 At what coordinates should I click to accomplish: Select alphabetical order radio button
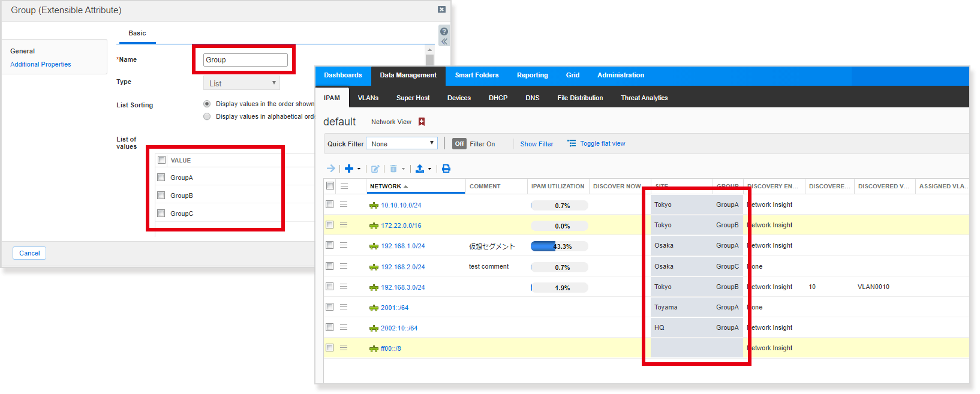pos(207,116)
